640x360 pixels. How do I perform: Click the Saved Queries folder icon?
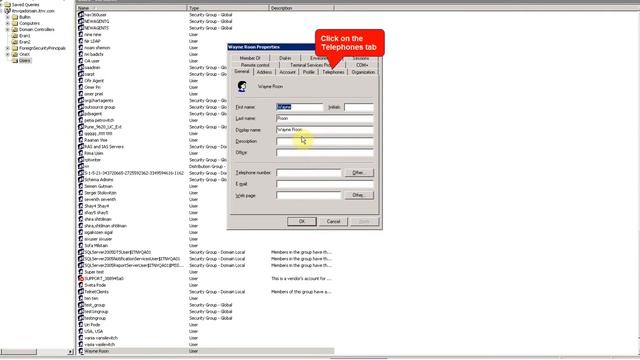coord(7,4)
